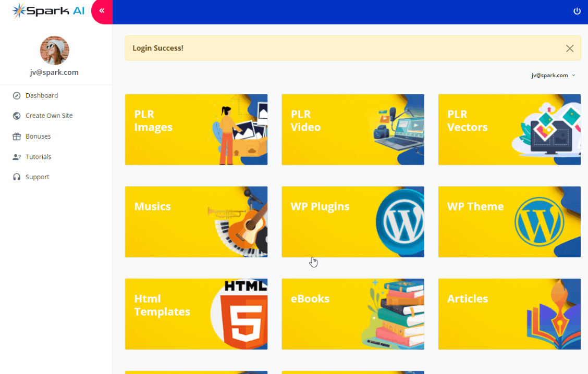
Task: Click the Tutorials user-question icon
Action: pyautogui.click(x=17, y=157)
